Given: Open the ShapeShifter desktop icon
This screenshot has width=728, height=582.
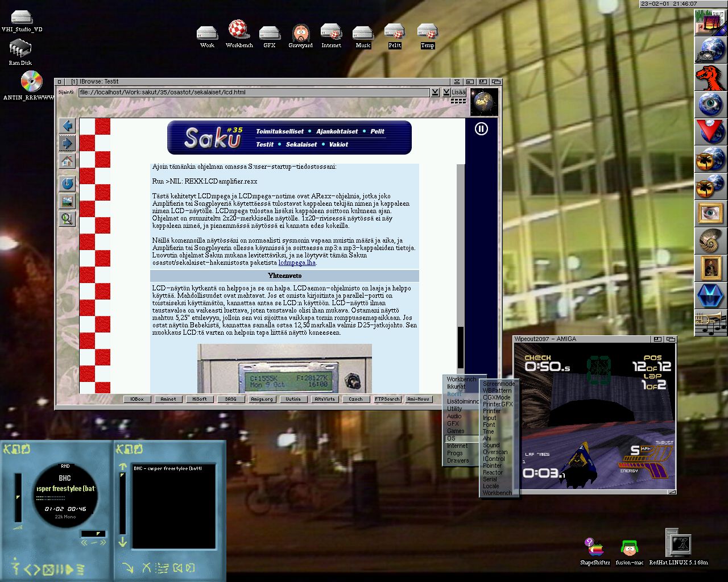Looking at the screenshot, I should [595, 551].
